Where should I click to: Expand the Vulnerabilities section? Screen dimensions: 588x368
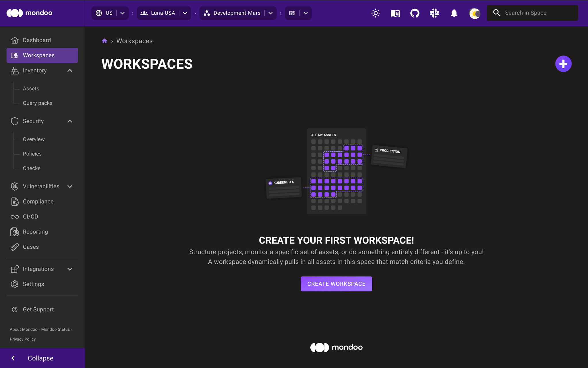[x=70, y=186]
